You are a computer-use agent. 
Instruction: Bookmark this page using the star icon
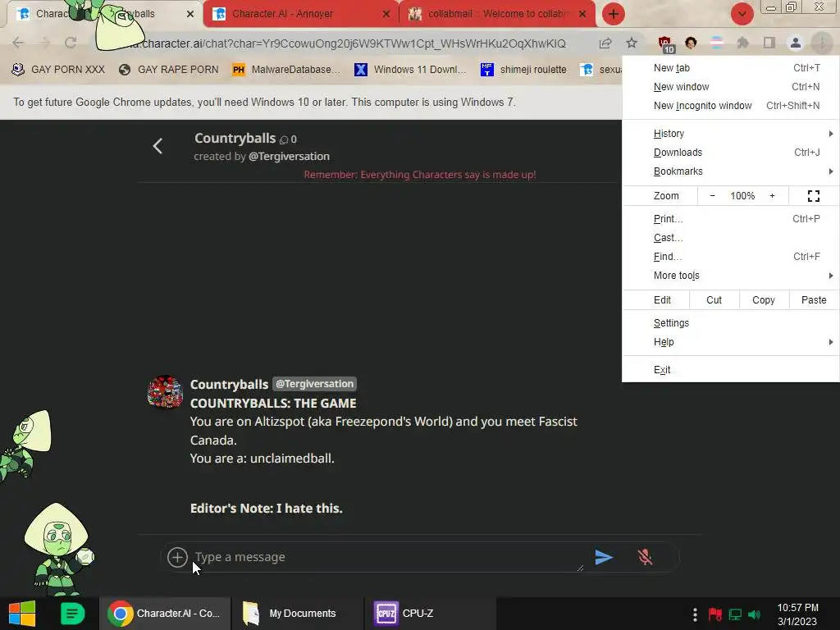(632, 43)
